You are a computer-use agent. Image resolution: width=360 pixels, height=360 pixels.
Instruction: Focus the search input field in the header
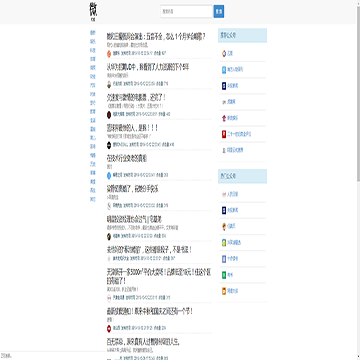pyautogui.click(x=187, y=11)
